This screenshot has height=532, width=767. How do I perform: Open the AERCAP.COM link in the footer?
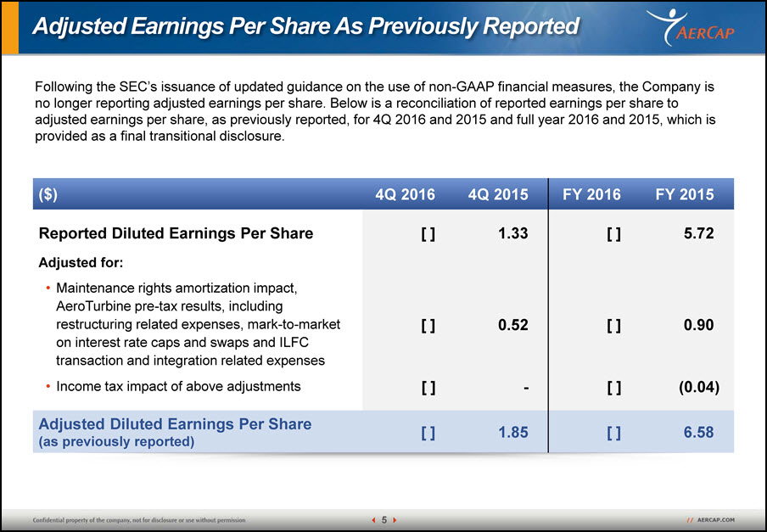click(x=715, y=520)
